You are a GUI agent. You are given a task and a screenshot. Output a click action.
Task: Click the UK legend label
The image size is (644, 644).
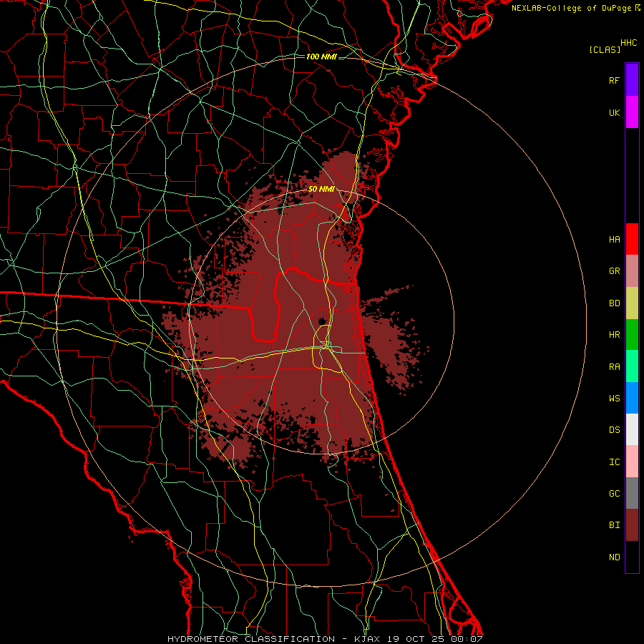tap(614, 112)
